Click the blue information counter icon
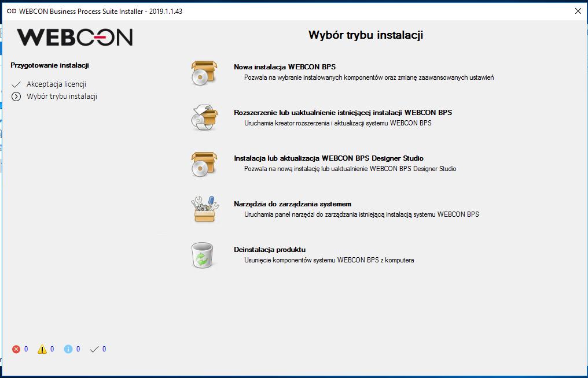 pos(68,349)
